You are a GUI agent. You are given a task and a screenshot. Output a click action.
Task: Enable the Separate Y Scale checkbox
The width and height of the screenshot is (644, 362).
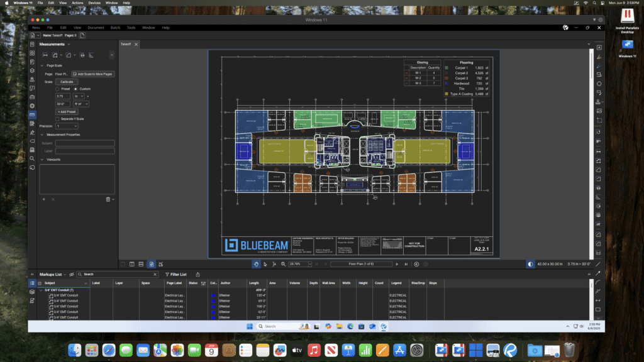point(57,119)
